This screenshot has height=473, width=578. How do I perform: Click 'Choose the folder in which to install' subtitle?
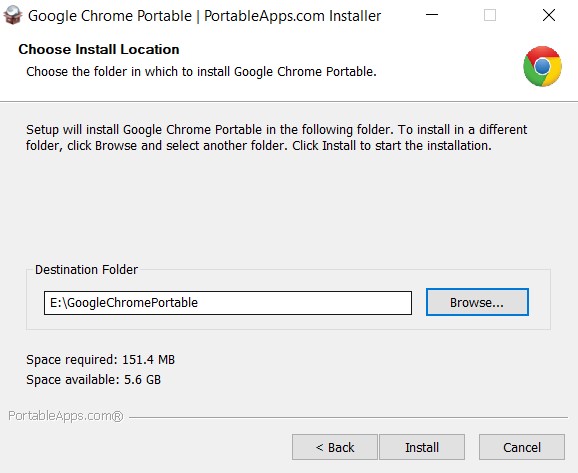(201, 72)
